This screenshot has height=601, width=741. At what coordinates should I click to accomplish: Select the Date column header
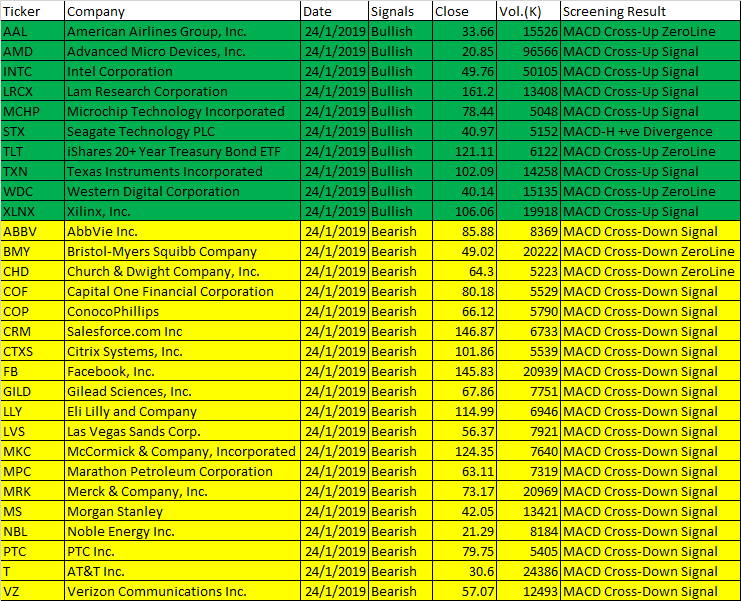pos(334,11)
